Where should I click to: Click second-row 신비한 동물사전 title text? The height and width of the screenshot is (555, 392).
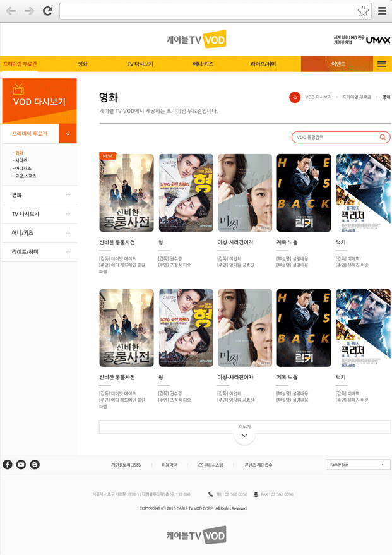point(117,378)
